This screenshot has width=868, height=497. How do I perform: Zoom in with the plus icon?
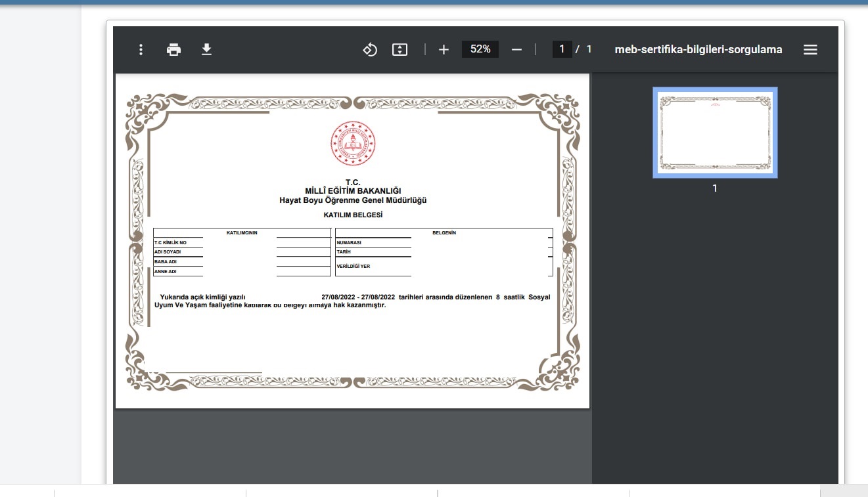point(444,49)
